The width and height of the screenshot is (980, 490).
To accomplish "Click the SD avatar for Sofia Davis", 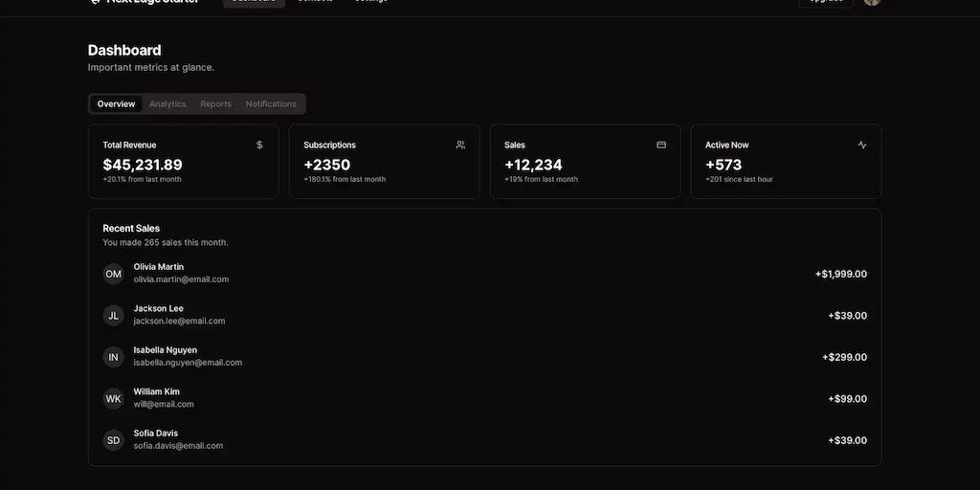I will click(113, 440).
